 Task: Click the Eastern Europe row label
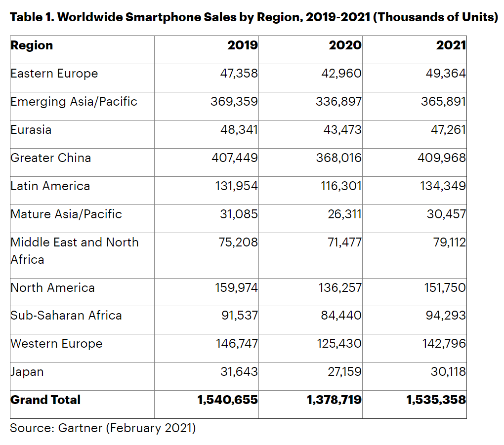(x=54, y=74)
